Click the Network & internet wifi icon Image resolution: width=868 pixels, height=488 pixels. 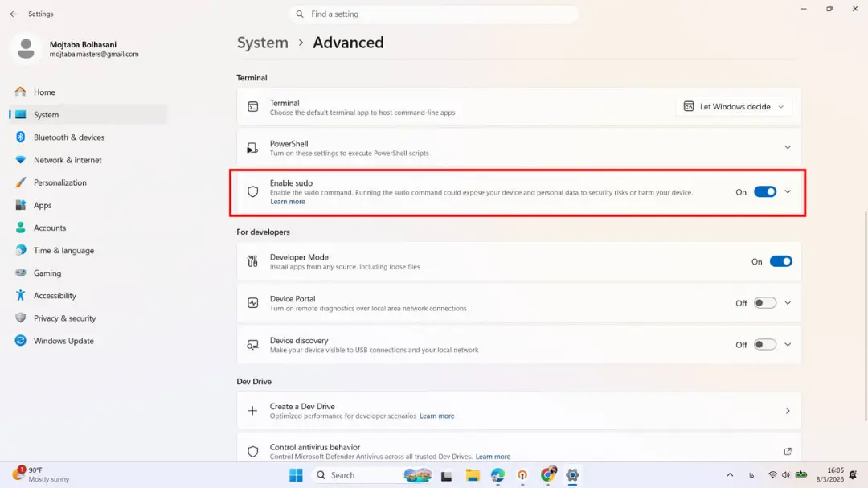tap(20, 159)
